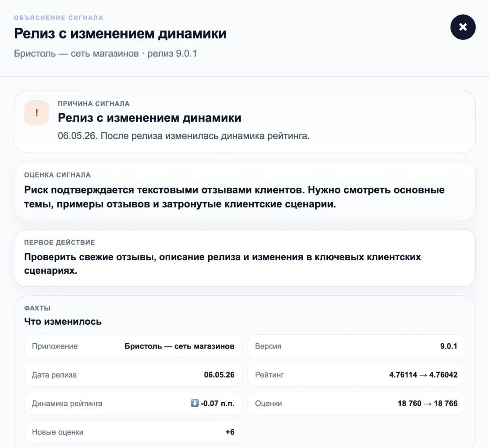The width and height of the screenshot is (489, 448).
Task: Click the rating value '4.76114 → 4.76042'
Action: 423,375
